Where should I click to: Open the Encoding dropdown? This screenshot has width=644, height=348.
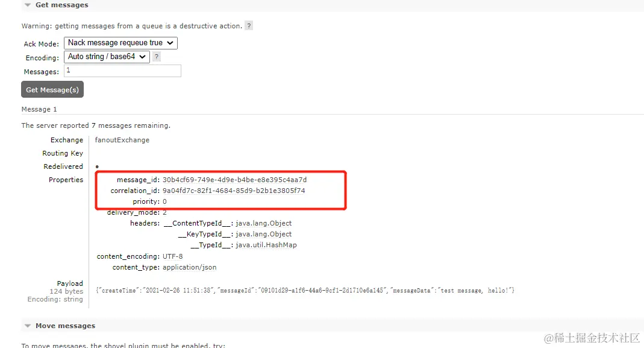tap(107, 57)
